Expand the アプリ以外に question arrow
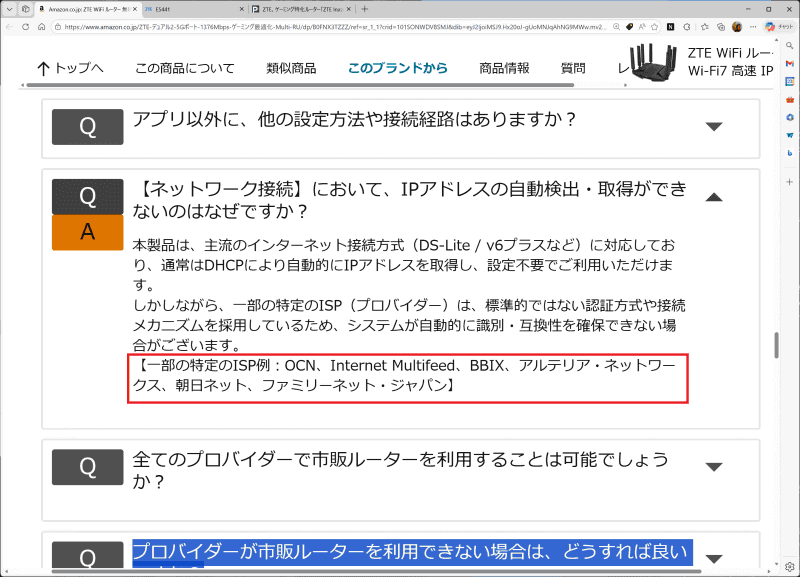Screen dimensions: 800x577 coord(714,126)
